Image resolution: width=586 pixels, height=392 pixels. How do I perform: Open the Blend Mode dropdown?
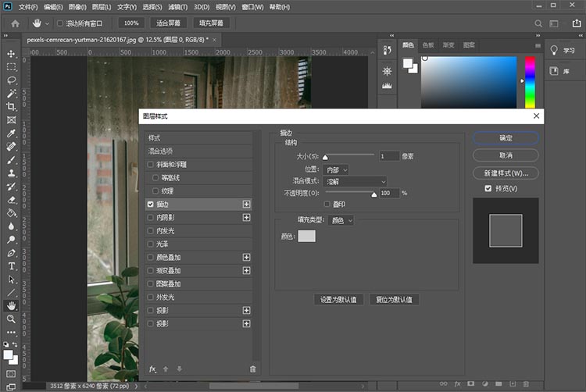point(356,181)
